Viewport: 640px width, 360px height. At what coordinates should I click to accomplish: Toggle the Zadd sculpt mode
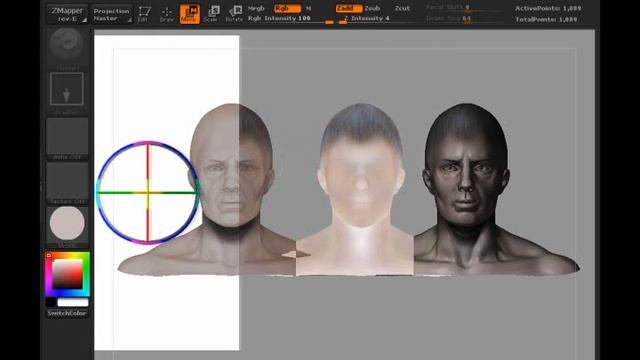point(349,8)
